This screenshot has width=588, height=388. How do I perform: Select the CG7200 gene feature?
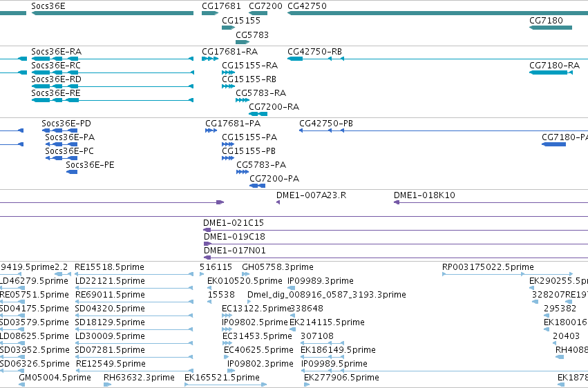pyautogui.click(x=258, y=13)
